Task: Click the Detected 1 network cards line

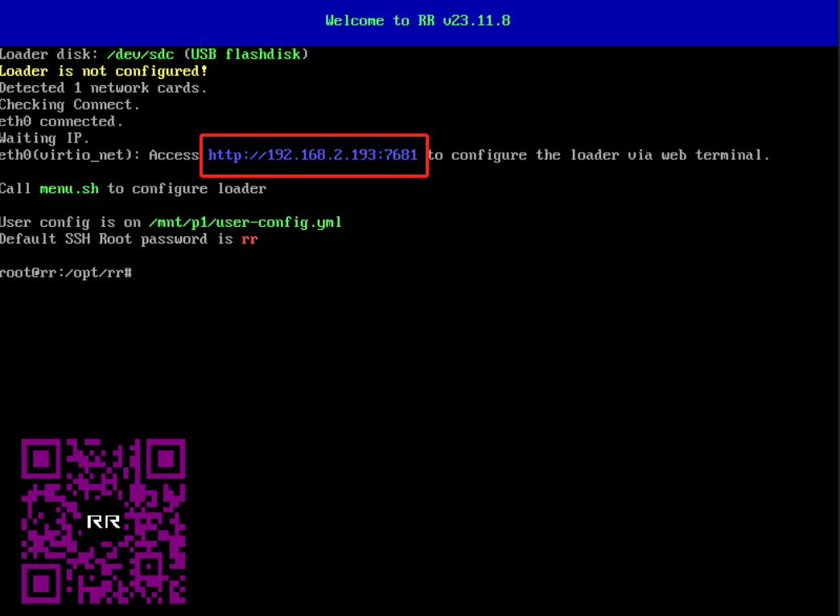Action: tap(104, 88)
